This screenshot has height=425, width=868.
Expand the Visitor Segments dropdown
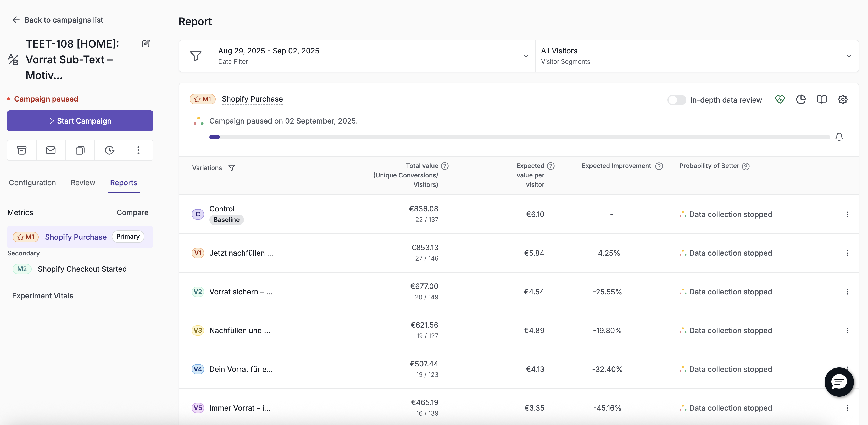pyautogui.click(x=697, y=56)
